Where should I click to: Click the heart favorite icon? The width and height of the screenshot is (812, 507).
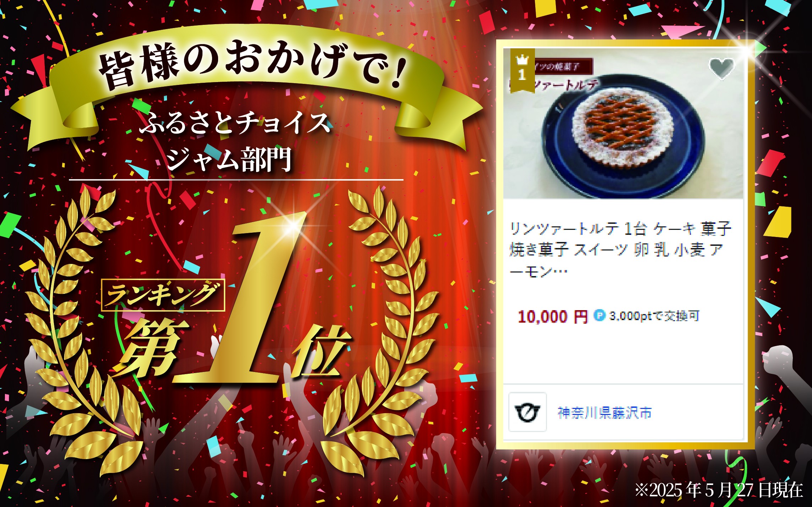721,69
